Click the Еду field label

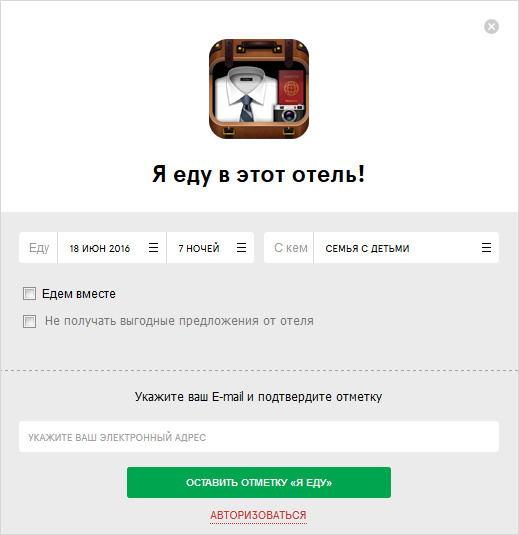pyautogui.click(x=39, y=248)
